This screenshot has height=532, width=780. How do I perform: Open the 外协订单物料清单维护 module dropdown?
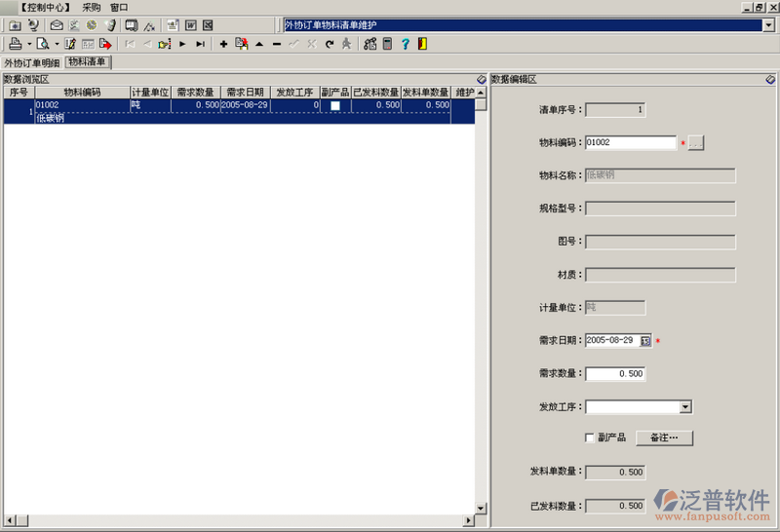click(x=768, y=25)
